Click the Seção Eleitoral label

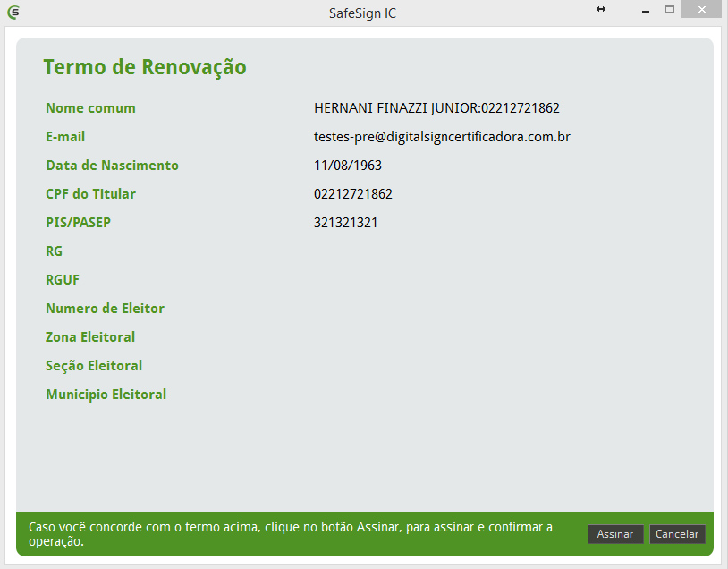point(94,366)
